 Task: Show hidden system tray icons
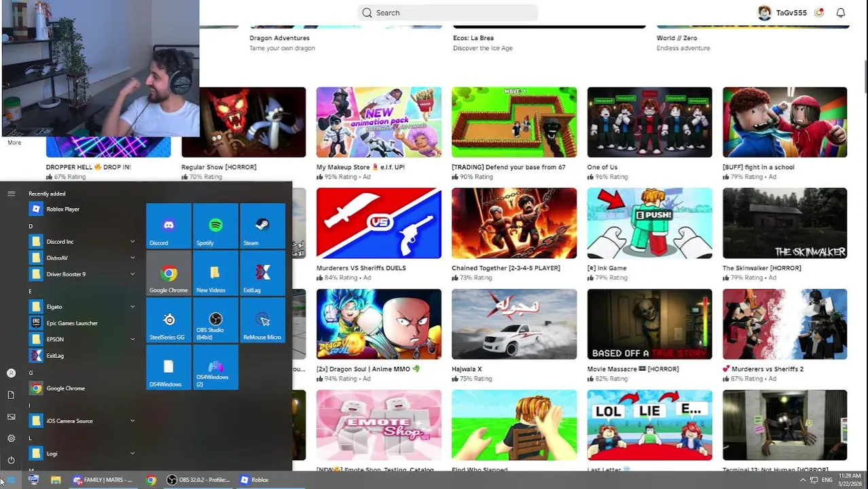pos(802,479)
